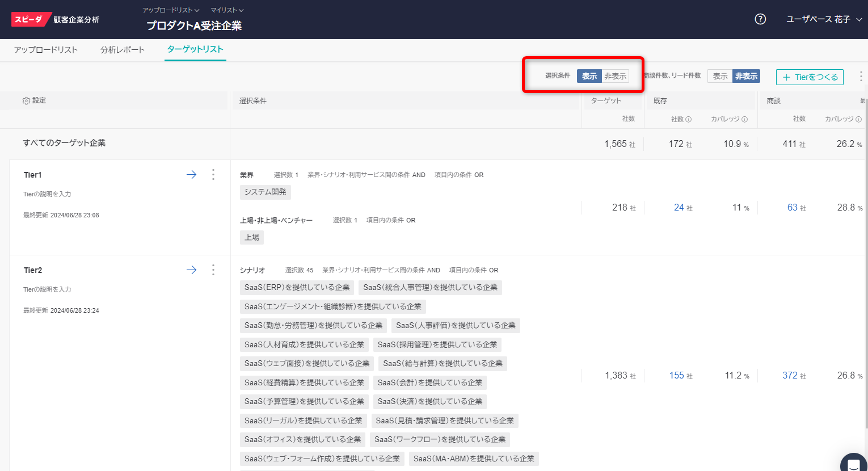Click the info icon beside 既存 カバレッジ
The height and width of the screenshot is (471, 868).
[x=744, y=120]
